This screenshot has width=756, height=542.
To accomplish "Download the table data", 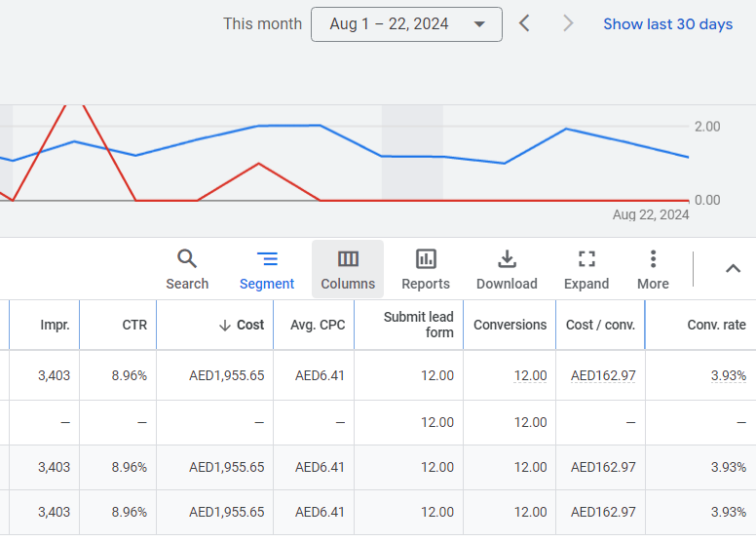I will tap(507, 269).
